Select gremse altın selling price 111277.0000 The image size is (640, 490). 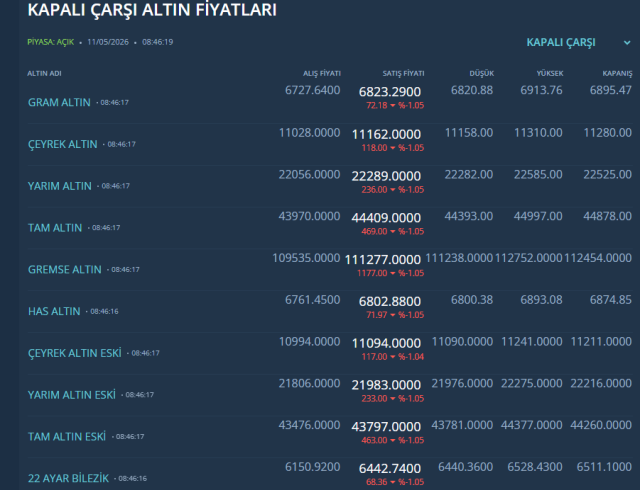pyautogui.click(x=383, y=260)
